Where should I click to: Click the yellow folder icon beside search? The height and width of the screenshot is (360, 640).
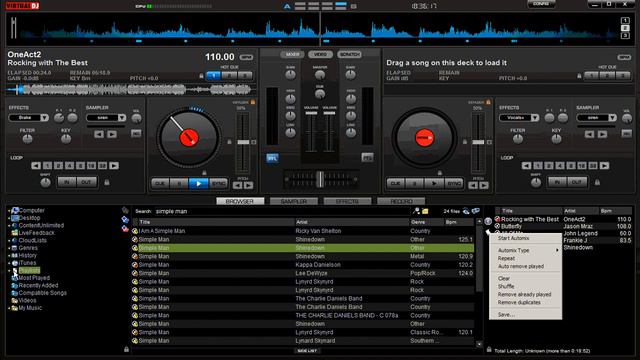click(x=425, y=211)
